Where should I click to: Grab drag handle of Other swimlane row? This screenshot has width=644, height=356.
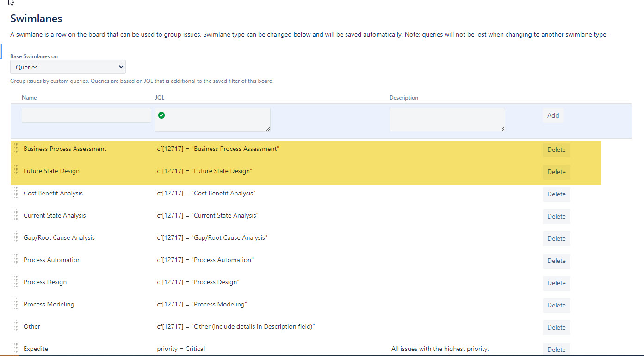pos(16,326)
